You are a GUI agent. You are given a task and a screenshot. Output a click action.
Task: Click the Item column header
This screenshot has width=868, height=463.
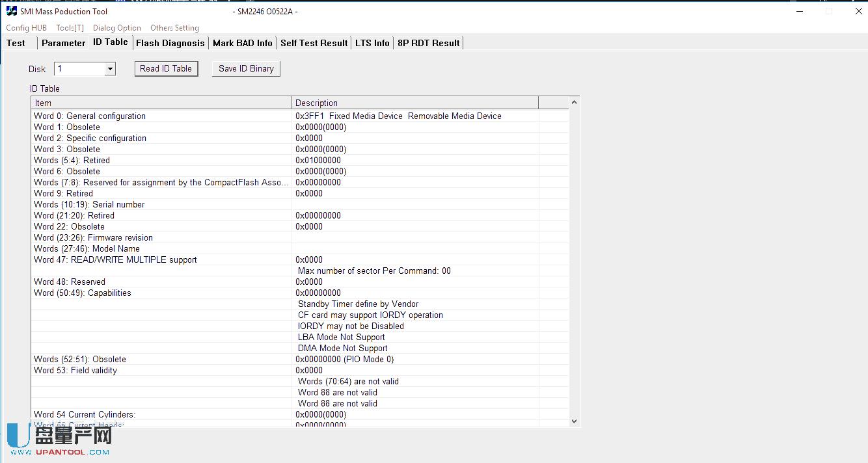(161, 103)
